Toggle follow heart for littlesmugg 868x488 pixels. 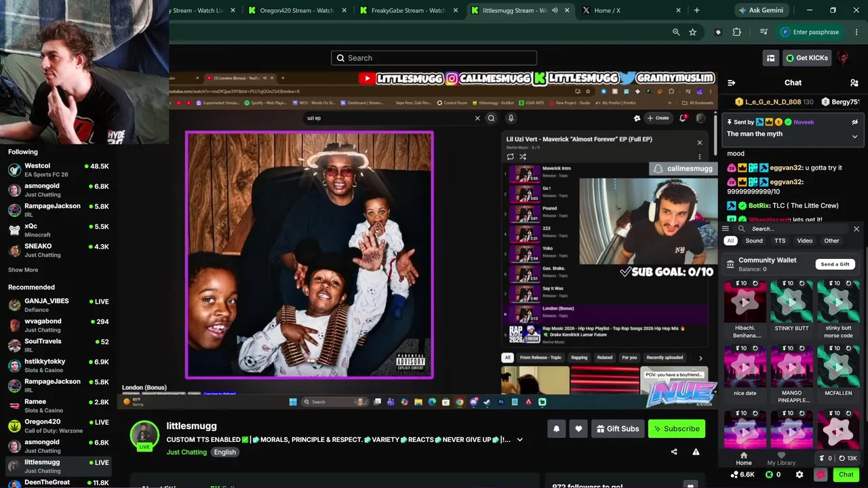(x=578, y=428)
